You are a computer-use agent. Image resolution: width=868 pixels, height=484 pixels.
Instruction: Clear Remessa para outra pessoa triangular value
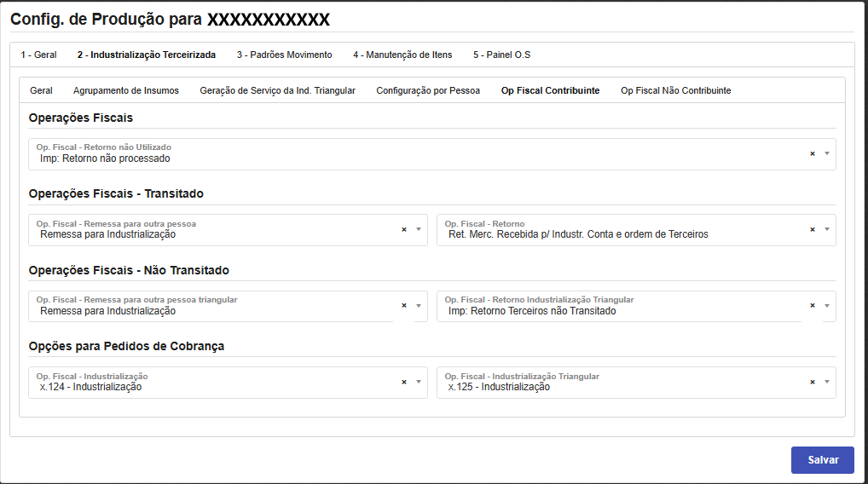click(x=404, y=306)
